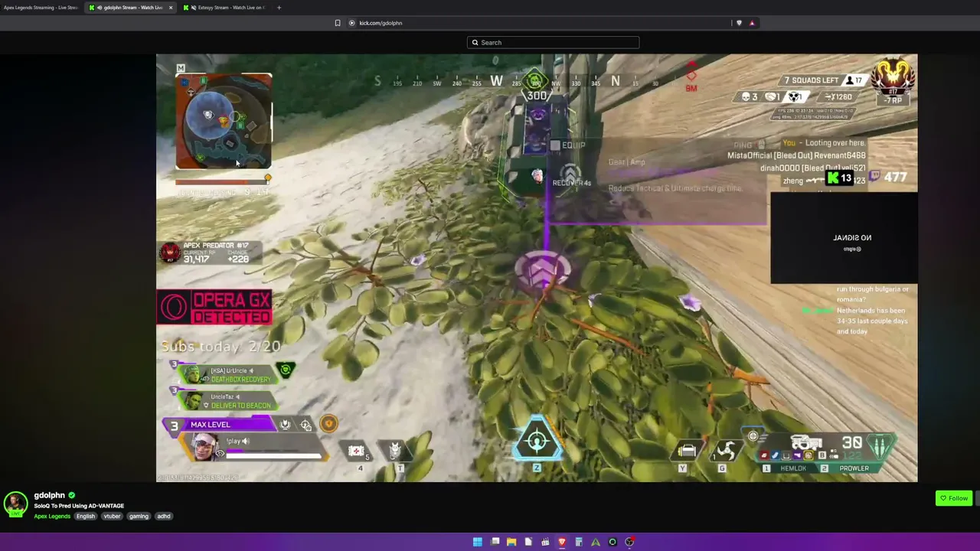Open the clapperboard video app in taskbar

pyautogui.click(x=545, y=542)
